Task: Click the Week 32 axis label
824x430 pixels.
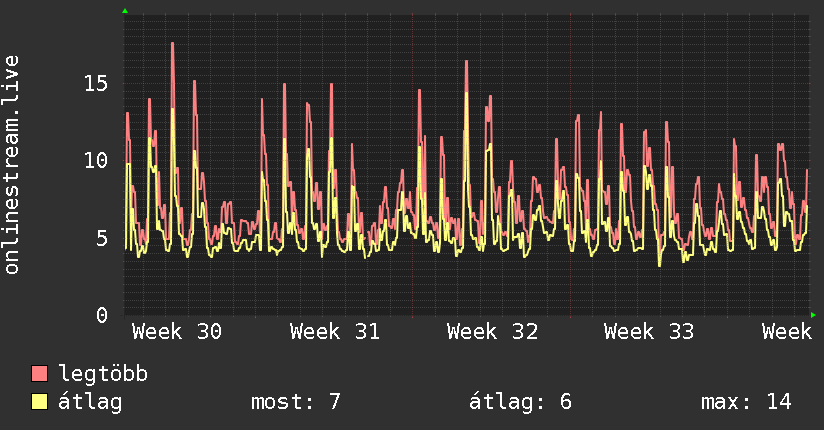Action: 492,332
